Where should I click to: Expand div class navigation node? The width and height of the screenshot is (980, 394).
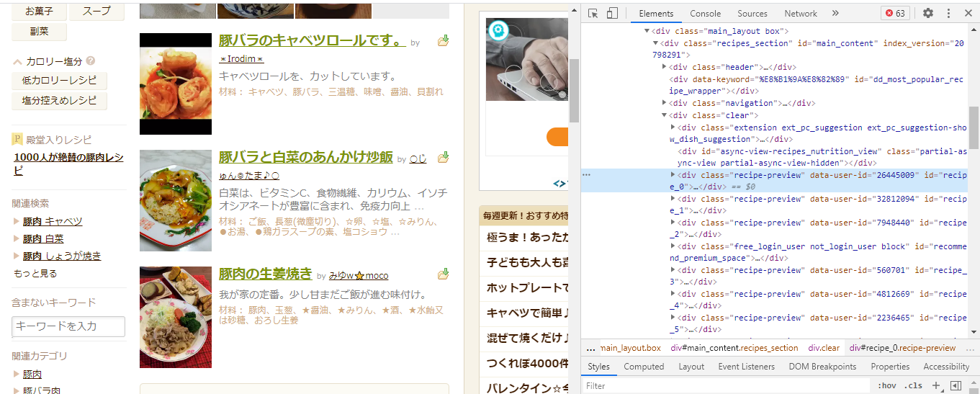coord(665,103)
